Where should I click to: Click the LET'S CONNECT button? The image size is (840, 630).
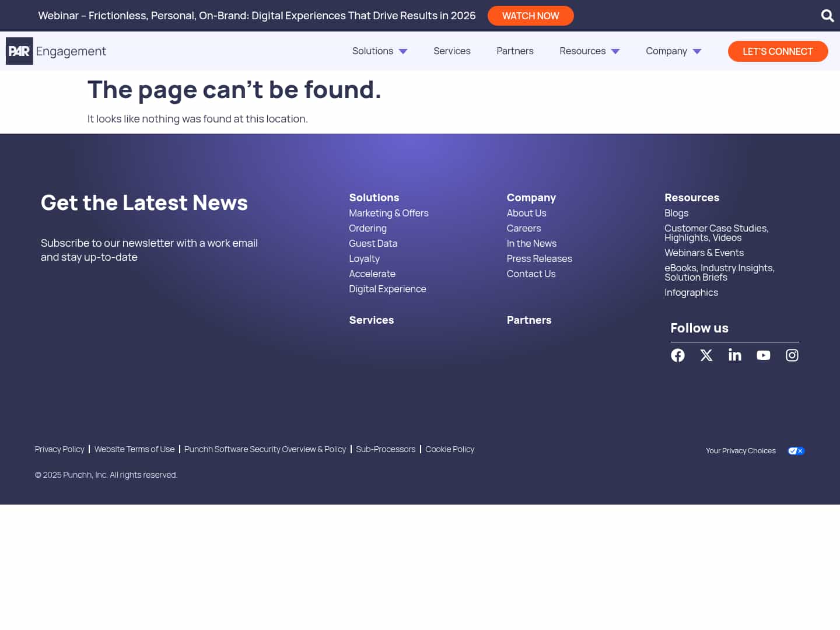coord(778,51)
